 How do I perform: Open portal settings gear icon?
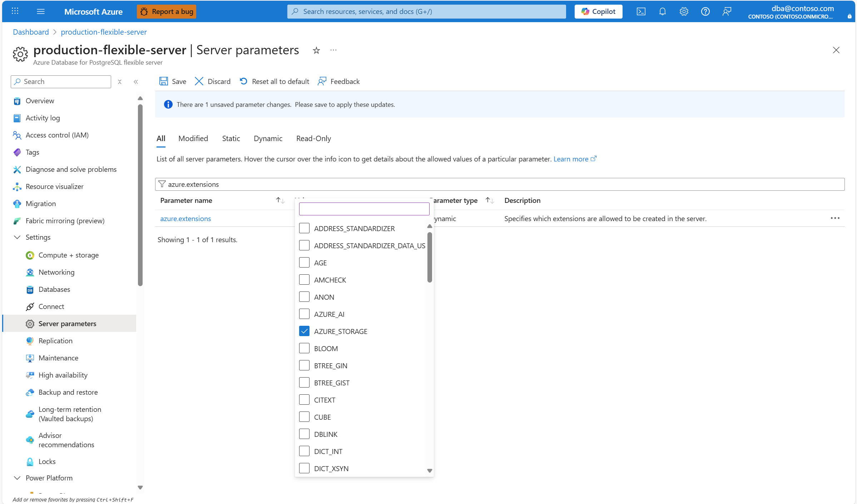(684, 11)
